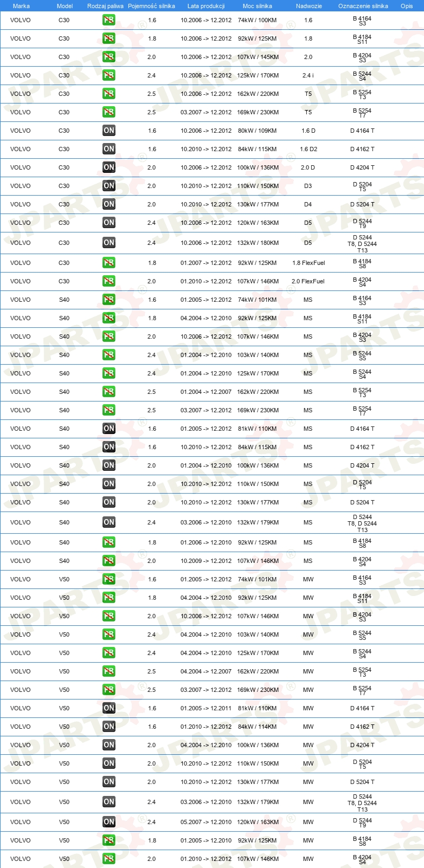Screen dimensions: 424x868
Task: Click the Nadwozie column header
Action: point(309,6)
